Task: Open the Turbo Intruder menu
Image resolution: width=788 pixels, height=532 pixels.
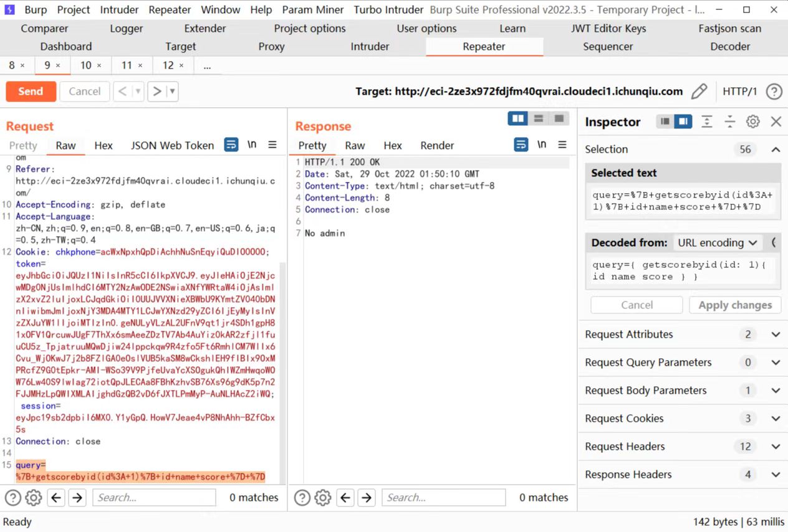Action: click(x=388, y=9)
